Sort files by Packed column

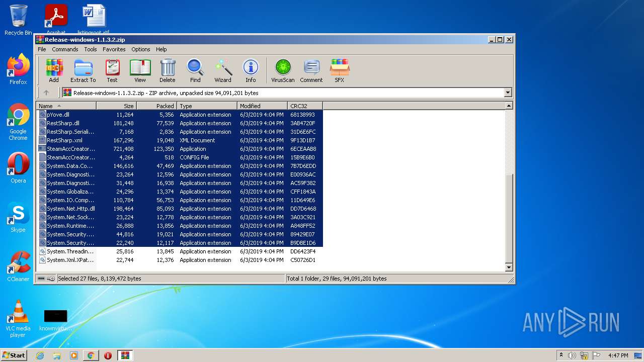tap(156, 106)
